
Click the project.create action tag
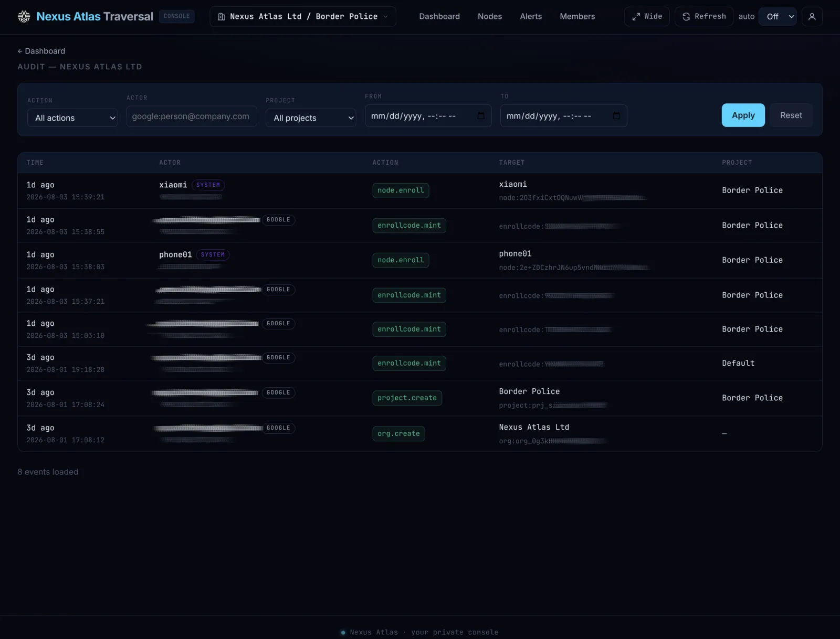tap(407, 398)
